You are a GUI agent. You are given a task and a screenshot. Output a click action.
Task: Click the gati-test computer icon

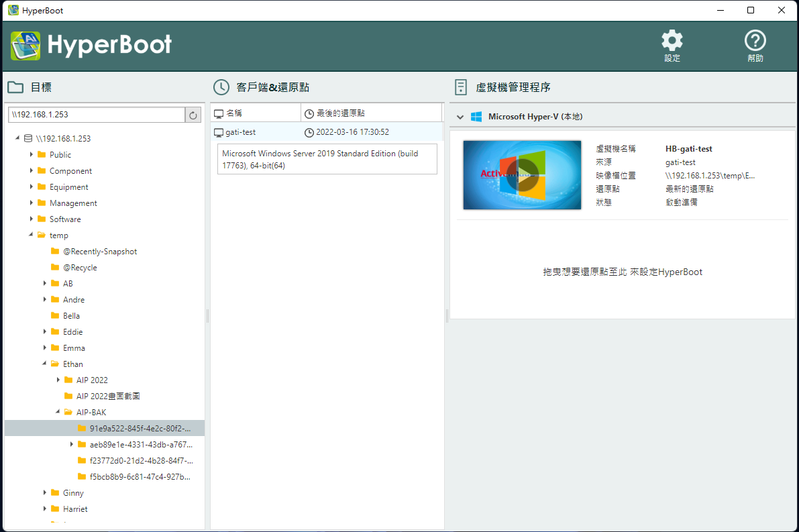pos(218,133)
